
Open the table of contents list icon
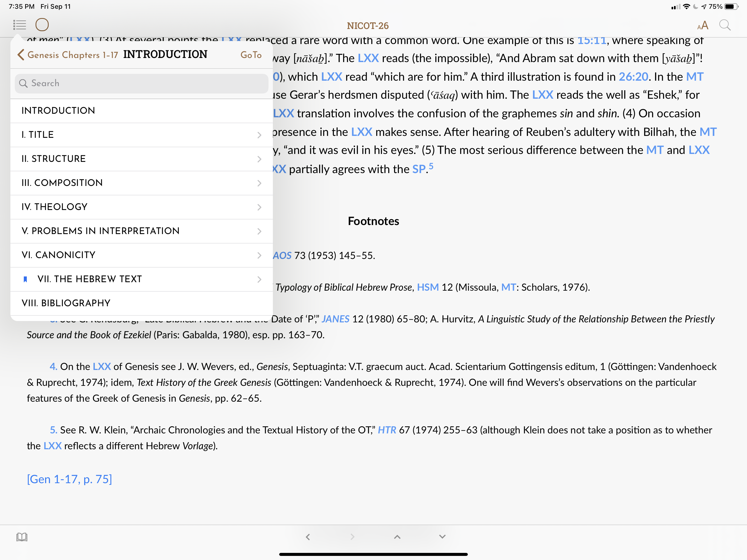pos(20,25)
